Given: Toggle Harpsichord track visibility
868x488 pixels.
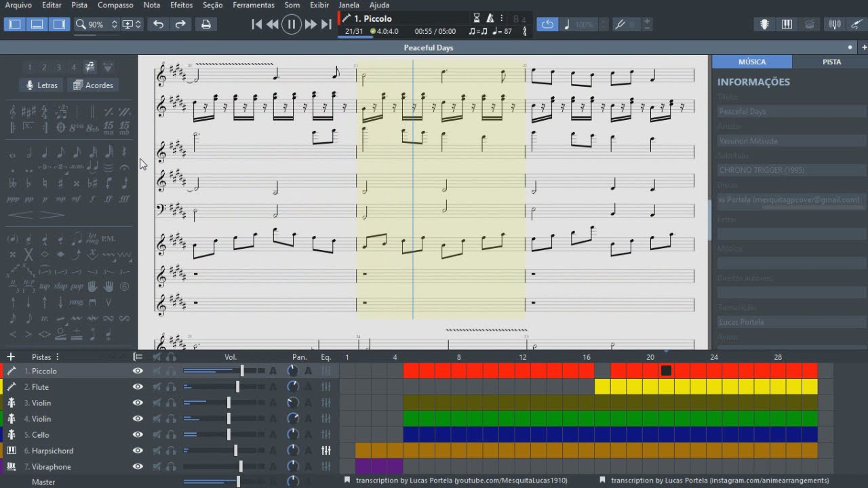Looking at the screenshot, I should coord(138,451).
